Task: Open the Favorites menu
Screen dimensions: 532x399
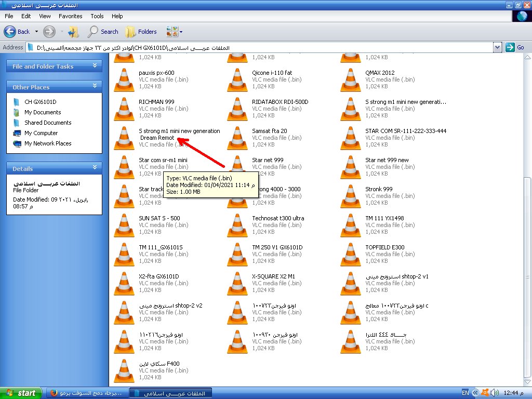Action: [x=71, y=16]
